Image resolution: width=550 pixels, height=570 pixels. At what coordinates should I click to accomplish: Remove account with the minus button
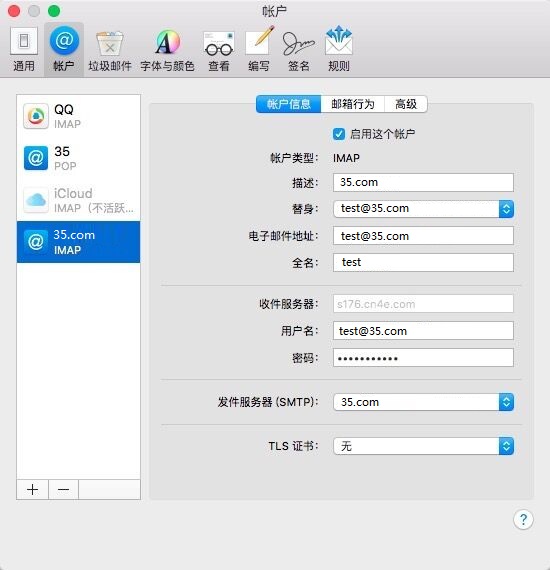click(x=63, y=489)
